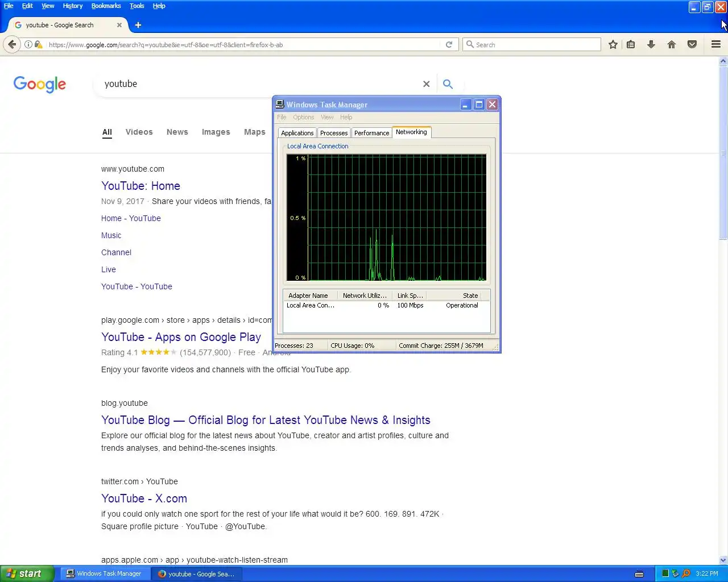Clear the Google search box with X
Viewport: 728px width, 582px height.
[426, 84]
